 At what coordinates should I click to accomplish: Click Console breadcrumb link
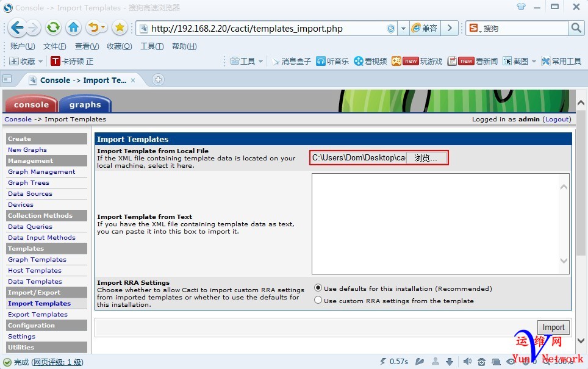click(18, 120)
